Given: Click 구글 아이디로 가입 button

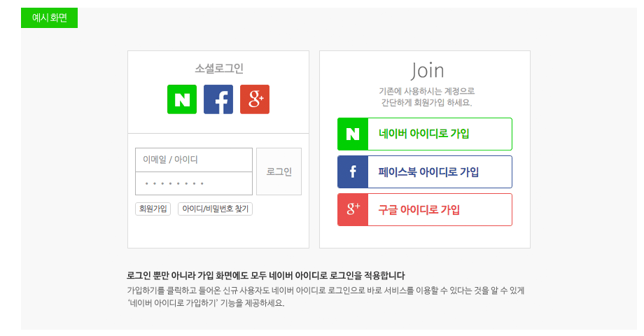Looking at the screenshot, I should click(x=425, y=210).
